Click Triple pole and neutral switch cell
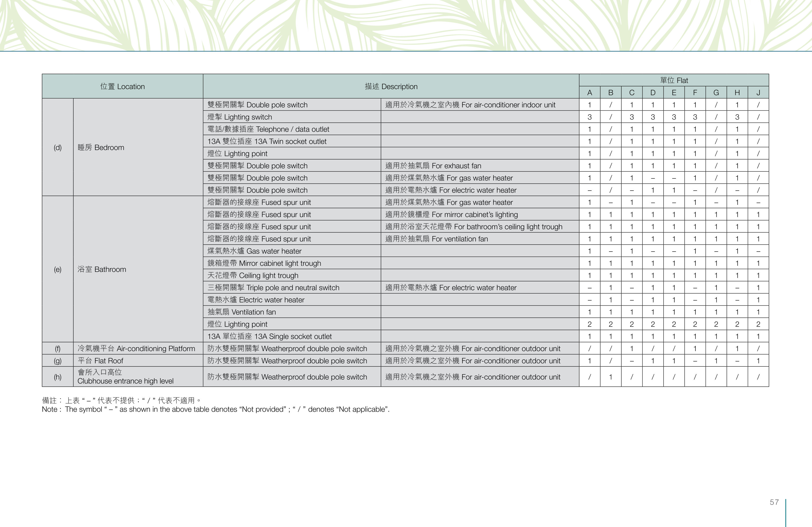 [292, 287]
